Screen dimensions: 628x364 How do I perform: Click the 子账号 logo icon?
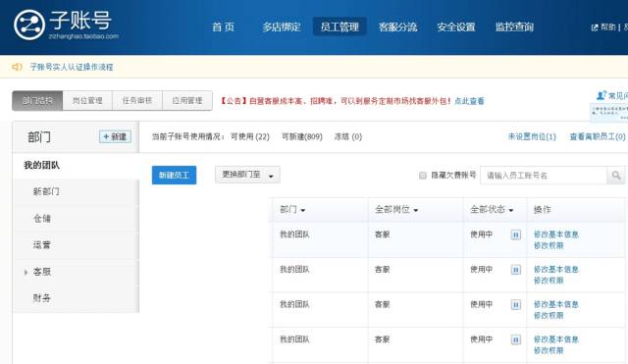point(28,25)
